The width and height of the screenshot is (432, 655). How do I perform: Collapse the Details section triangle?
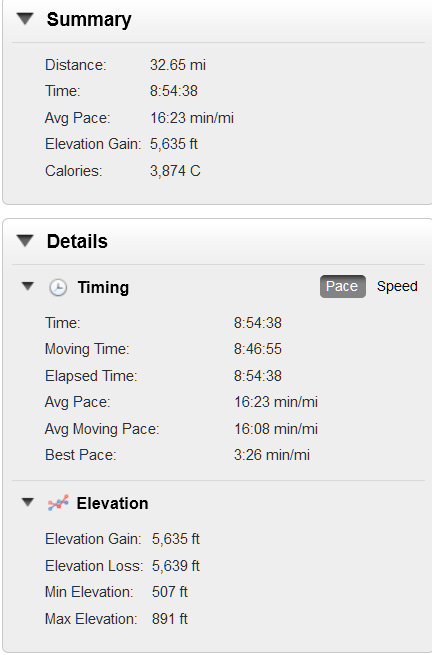(25, 241)
